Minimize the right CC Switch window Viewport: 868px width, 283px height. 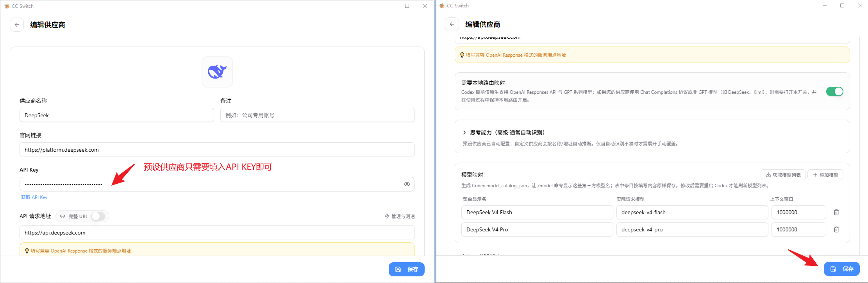coord(825,5)
